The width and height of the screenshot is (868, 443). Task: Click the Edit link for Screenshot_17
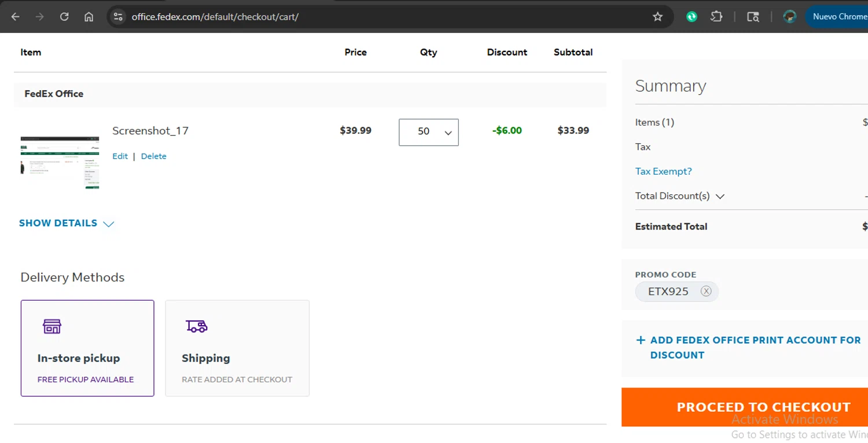(x=120, y=156)
